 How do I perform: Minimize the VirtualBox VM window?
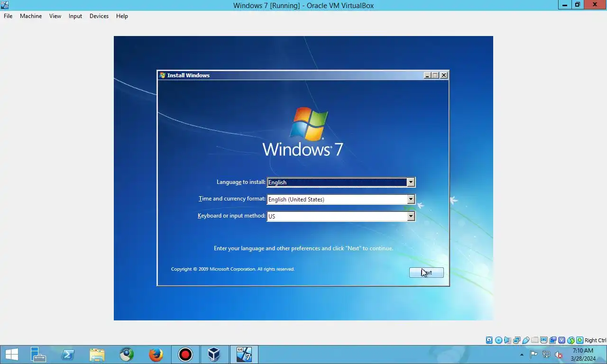564,5
